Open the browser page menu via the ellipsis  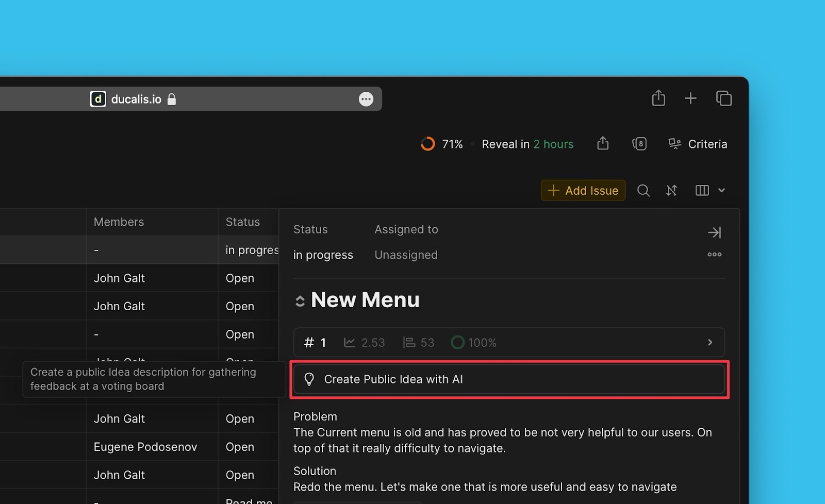click(366, 98)
